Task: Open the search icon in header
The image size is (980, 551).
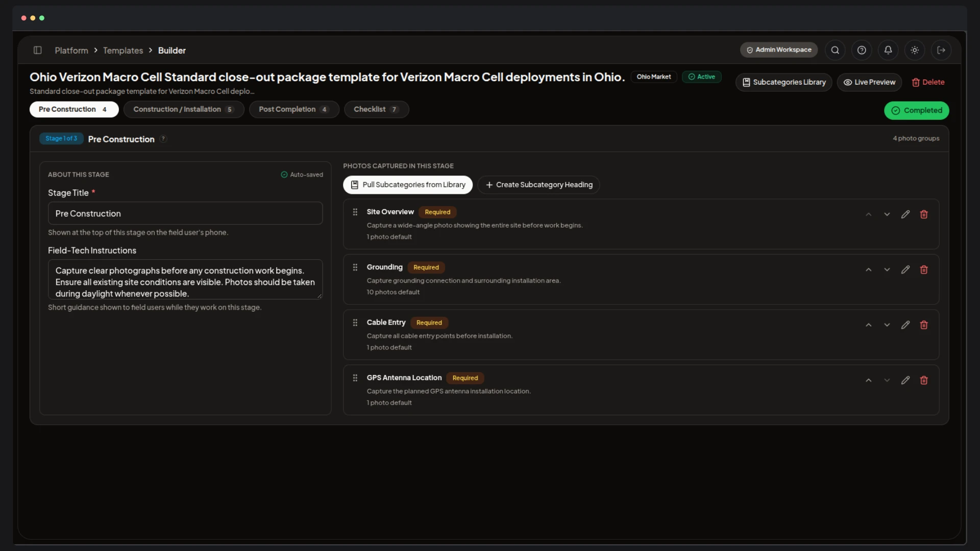Action: point(835,50)
